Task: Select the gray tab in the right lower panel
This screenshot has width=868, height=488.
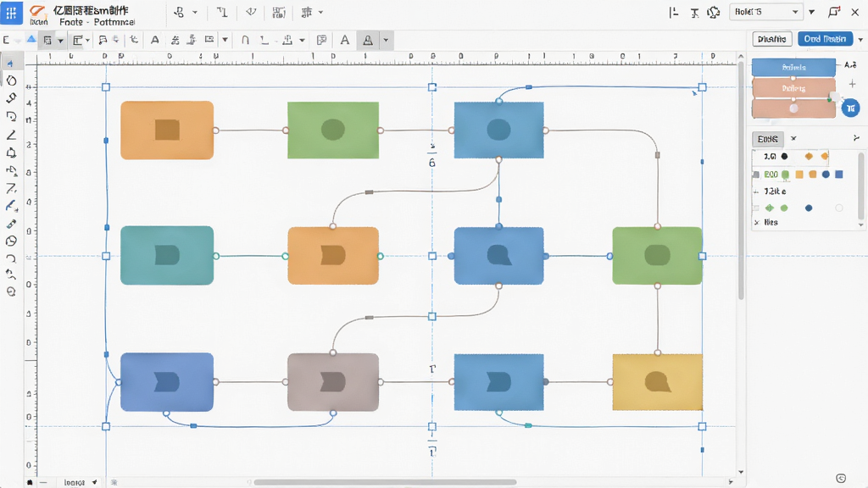Action: pos(767,139)
